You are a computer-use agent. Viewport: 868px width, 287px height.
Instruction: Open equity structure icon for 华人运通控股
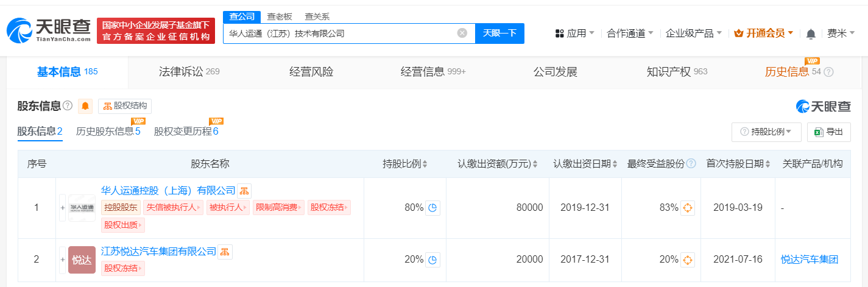click(244, 191)
